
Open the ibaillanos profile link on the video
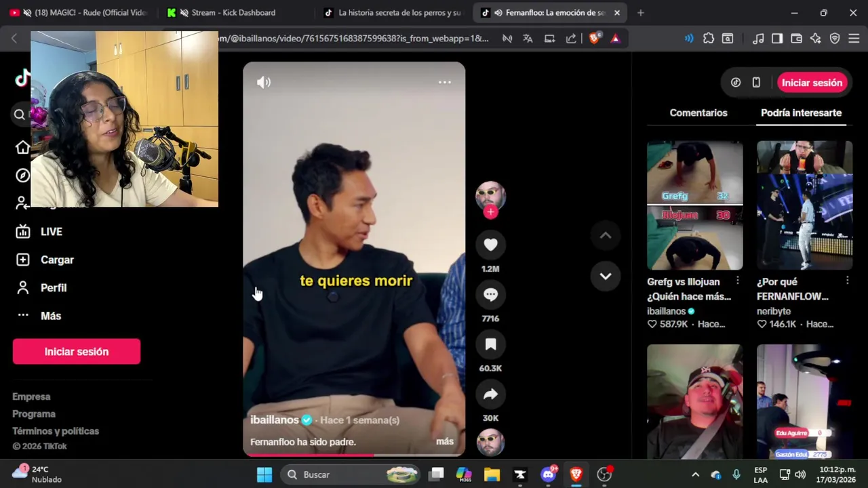[x=275, y=420]
